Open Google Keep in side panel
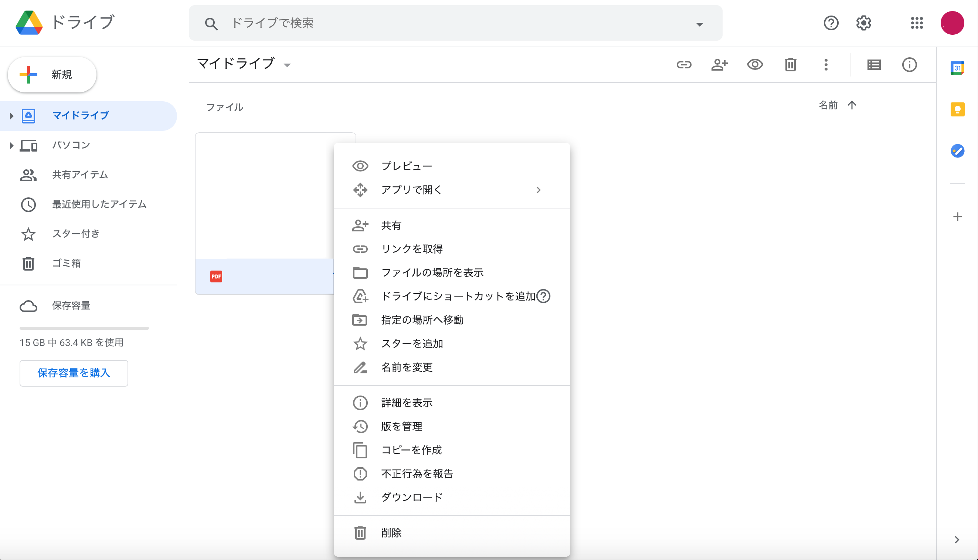This screenshot has width=978, height=560. click(957, 110)
